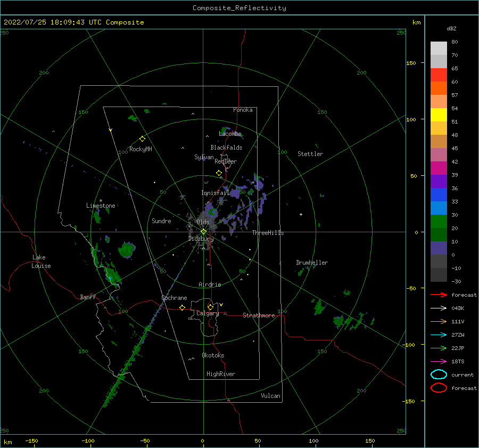Click the Lake Louise label

point(41,262)
